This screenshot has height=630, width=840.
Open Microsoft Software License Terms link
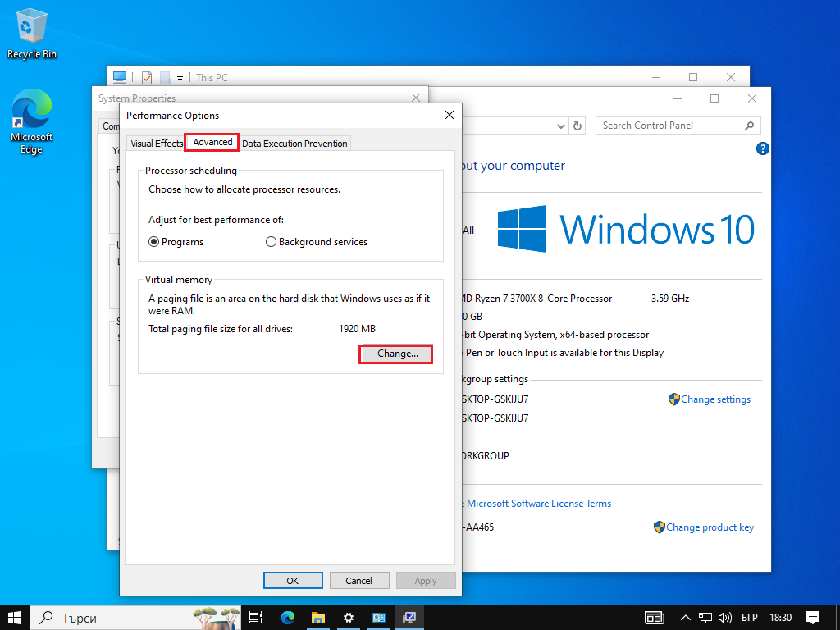pyautogui.click(x=538, y=504)
